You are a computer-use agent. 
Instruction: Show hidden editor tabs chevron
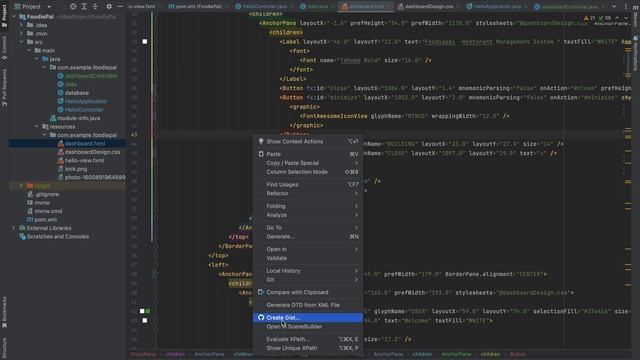pos(614,7)
